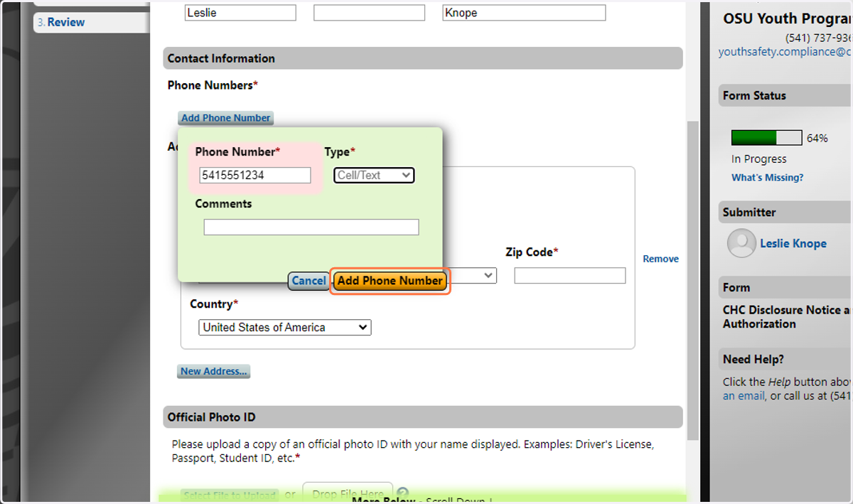Image resolution: width=853 pixels, height=504 pixels.
Task: Click the blue Add Phone Number link button
Action: (x=225, y=118)
